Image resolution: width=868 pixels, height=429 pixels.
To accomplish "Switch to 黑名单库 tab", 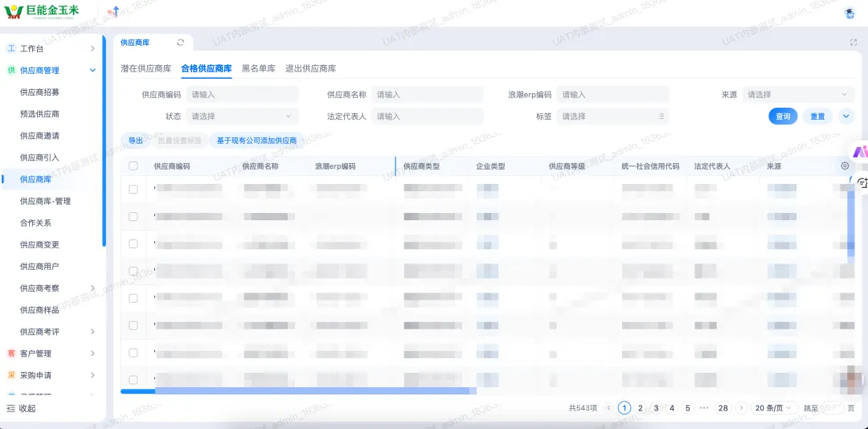I will tap(259, 68).
